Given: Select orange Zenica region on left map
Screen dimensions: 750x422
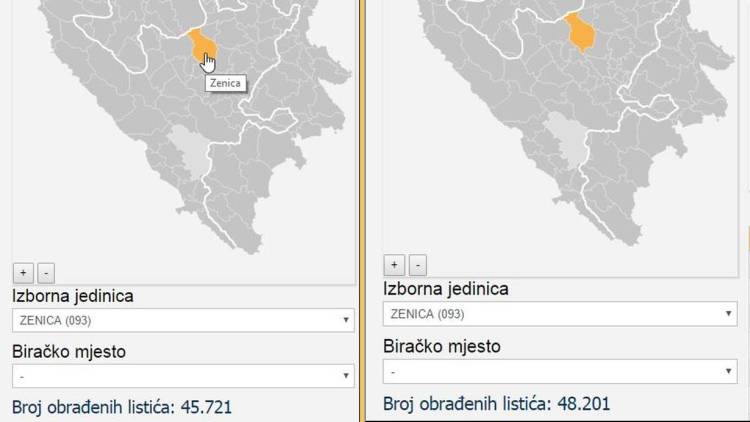Looking at the screenshot, I should pos(200,42).
